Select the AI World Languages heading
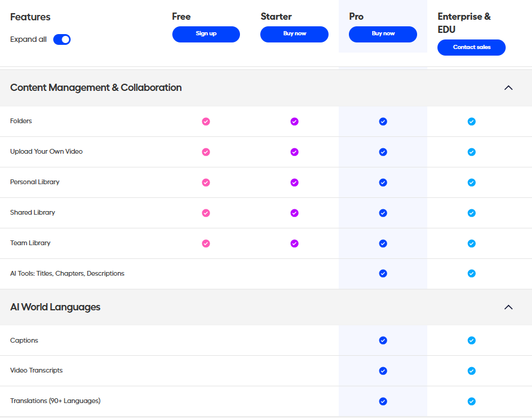 click(x=55, y=307)
